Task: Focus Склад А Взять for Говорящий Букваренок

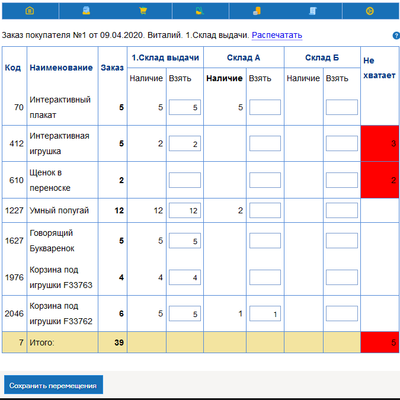Action: coord(265,241)
